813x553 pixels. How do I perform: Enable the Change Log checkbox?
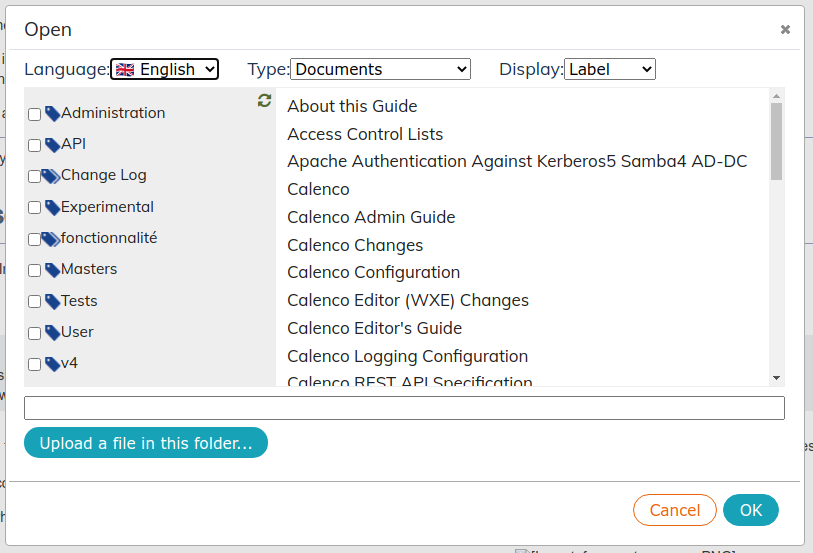coord(34,176)
